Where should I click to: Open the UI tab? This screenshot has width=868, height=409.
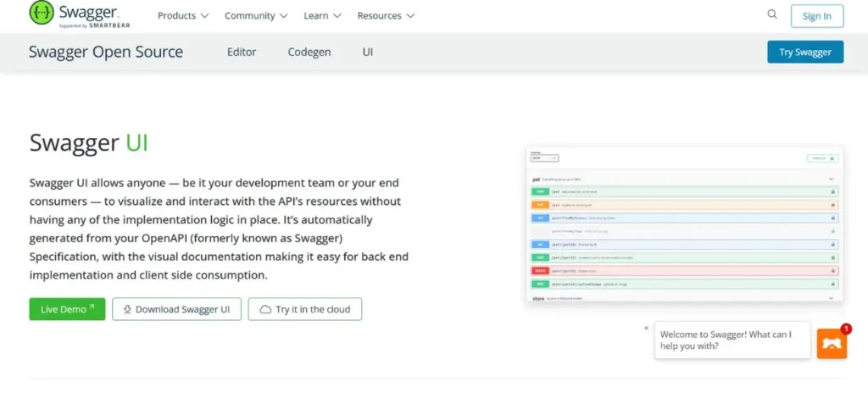click(x=368, y=52)
